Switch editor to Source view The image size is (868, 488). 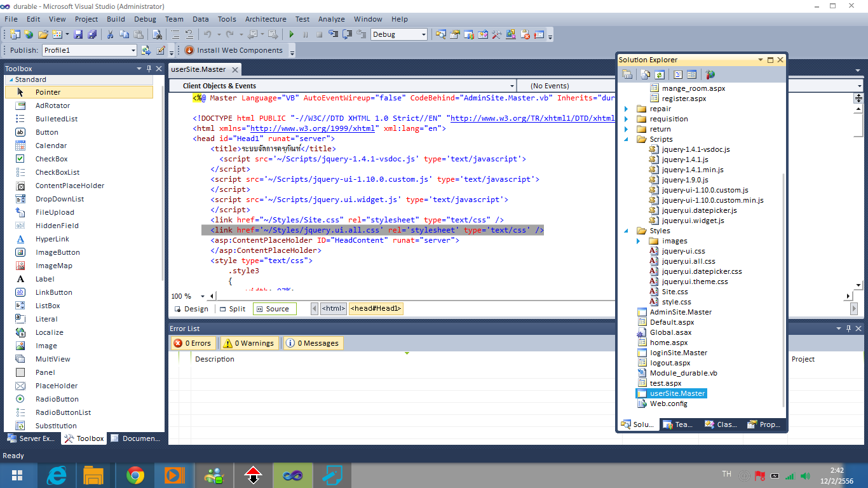coord(275,309)
